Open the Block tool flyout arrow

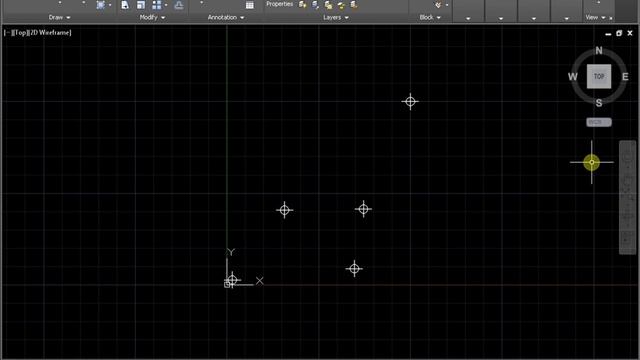[447, 5]
